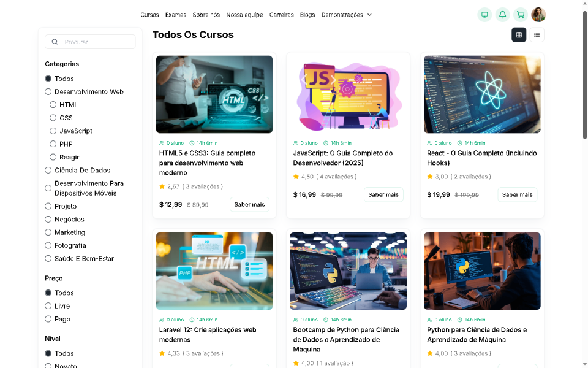Open the Bootcamp de Python course thumbnail
The height and width of the screenshot is (368, 588).
(x=348, y=271)
